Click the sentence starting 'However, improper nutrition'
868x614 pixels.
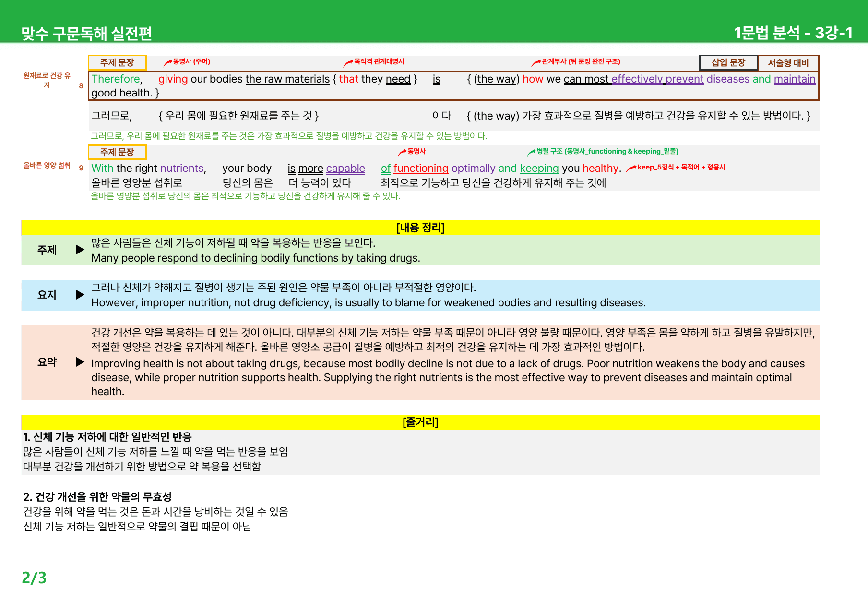[369, 302]
